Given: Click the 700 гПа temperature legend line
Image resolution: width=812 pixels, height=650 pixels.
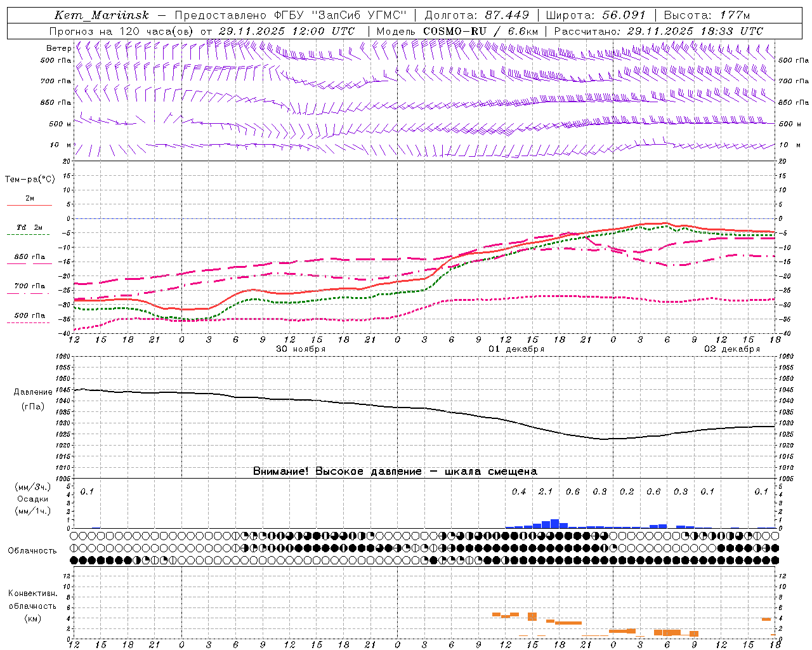Looking at the screenshot, I should click(x=29, y=293).
